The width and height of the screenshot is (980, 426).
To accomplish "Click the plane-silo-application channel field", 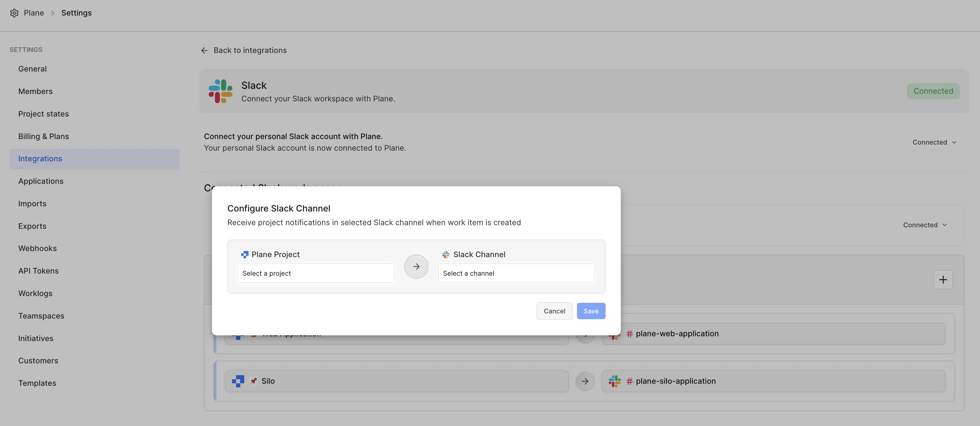I will (x=773, y=381).
